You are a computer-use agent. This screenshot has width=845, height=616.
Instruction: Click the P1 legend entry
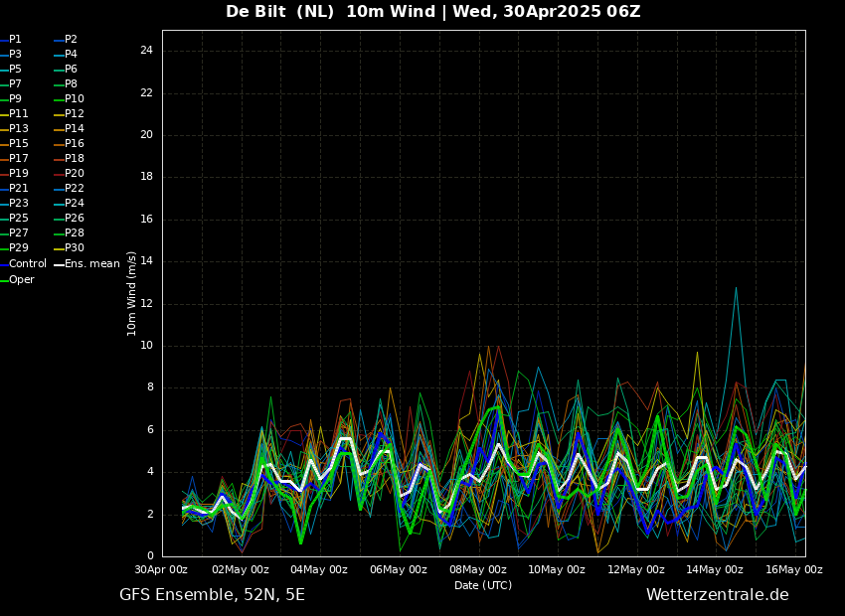coord(15,40)
